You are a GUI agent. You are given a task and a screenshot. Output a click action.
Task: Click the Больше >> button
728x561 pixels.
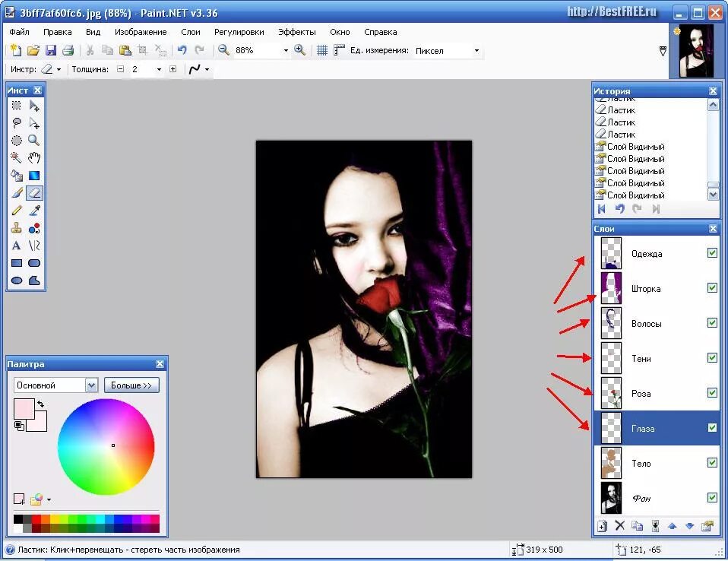coord(131,385)
